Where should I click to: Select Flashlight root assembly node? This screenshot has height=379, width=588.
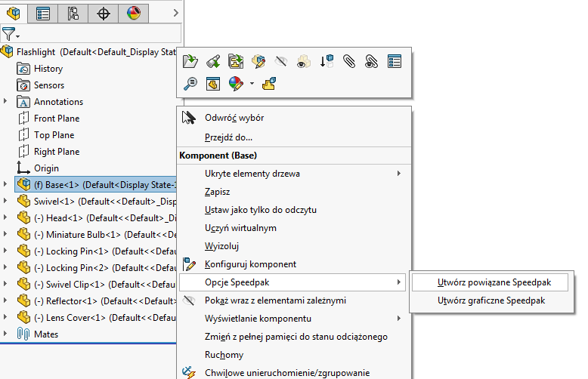tap(88, 51)
